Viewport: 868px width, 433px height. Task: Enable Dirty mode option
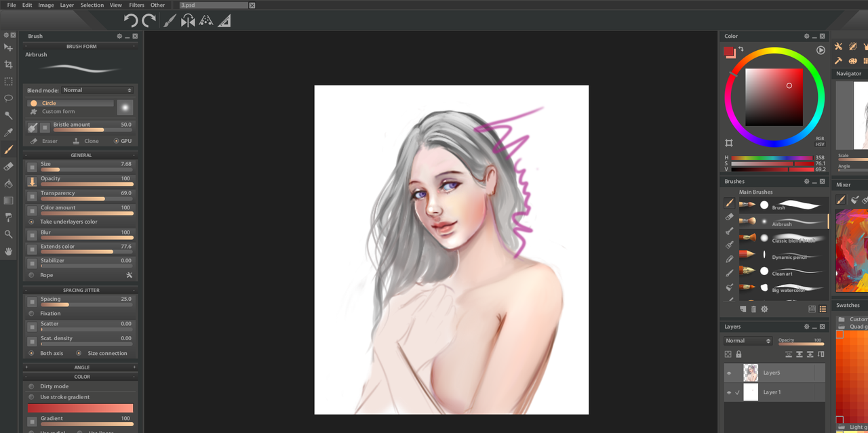31,386
